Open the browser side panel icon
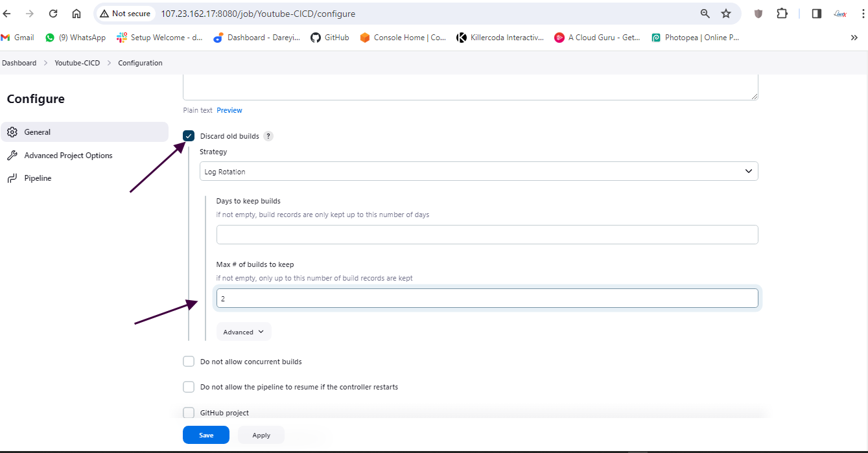 [x=817, y=14]
